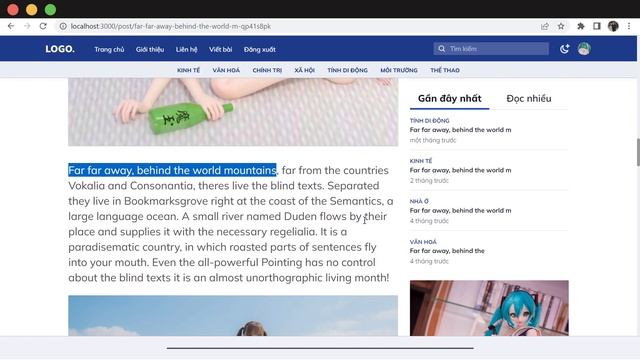Screen dimensions: 640x360
Task: Open recent post under KINH TẾ label
Action: tap(460, 170)
